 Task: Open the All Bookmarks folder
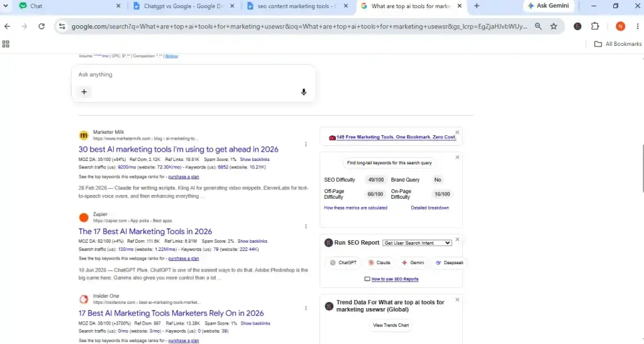pos(618,44)
